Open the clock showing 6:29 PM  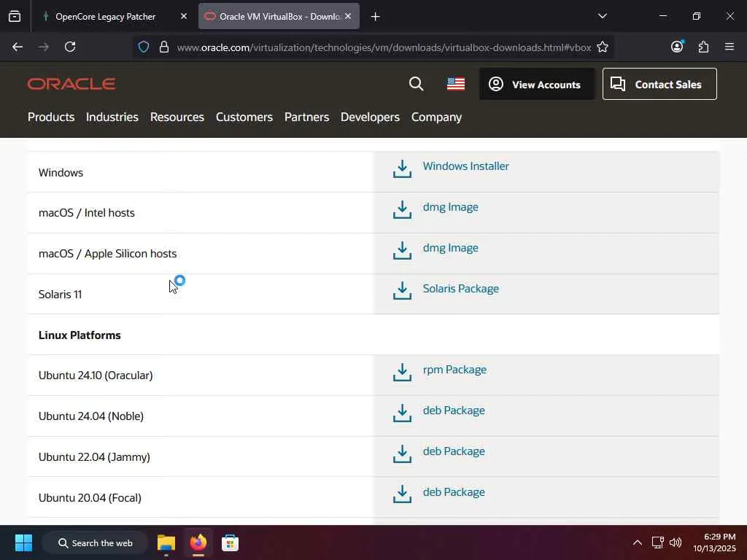click(x=714, y=542)
